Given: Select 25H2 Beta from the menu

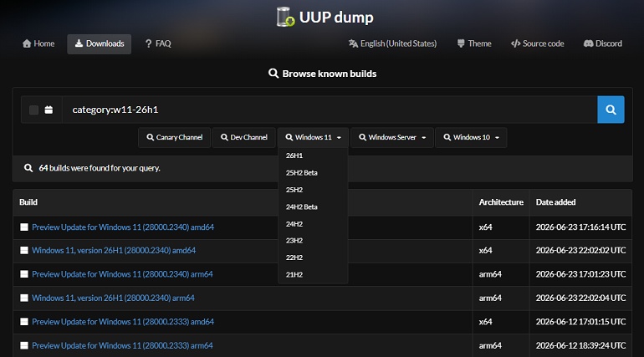Looking at the screenshot, I should [313, 173].
